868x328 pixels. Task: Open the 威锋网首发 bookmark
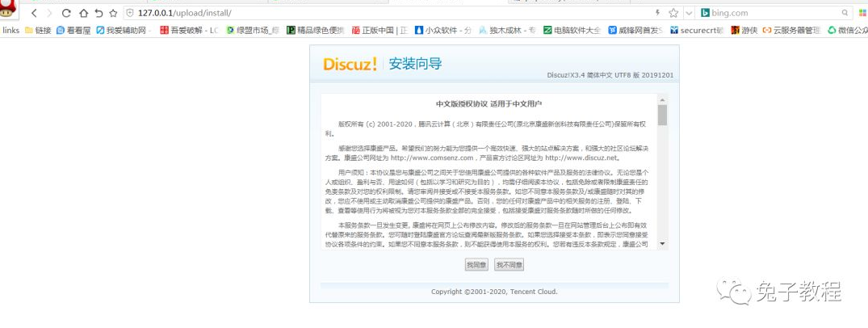635,31
